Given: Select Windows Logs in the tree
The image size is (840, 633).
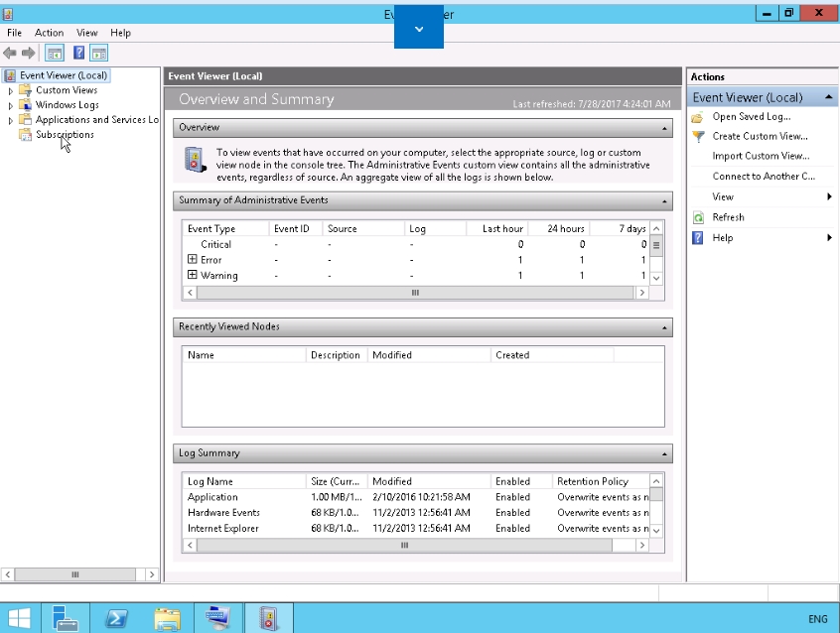Looking at the screenshot, I should (67, 104).
